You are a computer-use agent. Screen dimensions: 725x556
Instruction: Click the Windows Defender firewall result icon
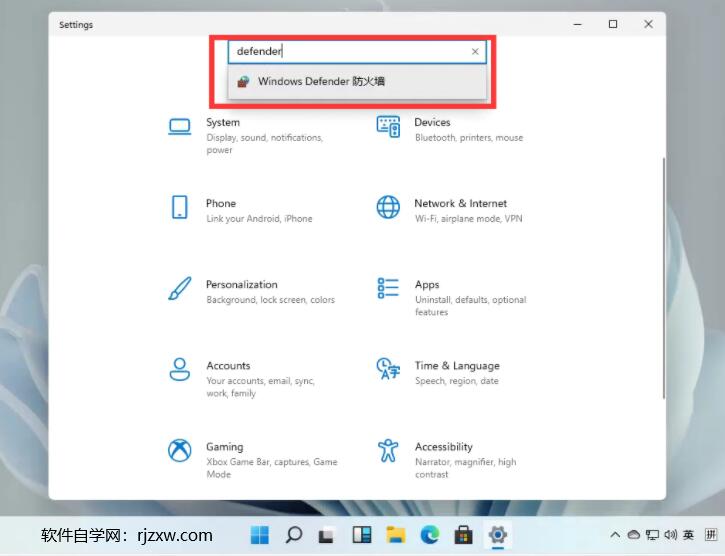point(243,82)
